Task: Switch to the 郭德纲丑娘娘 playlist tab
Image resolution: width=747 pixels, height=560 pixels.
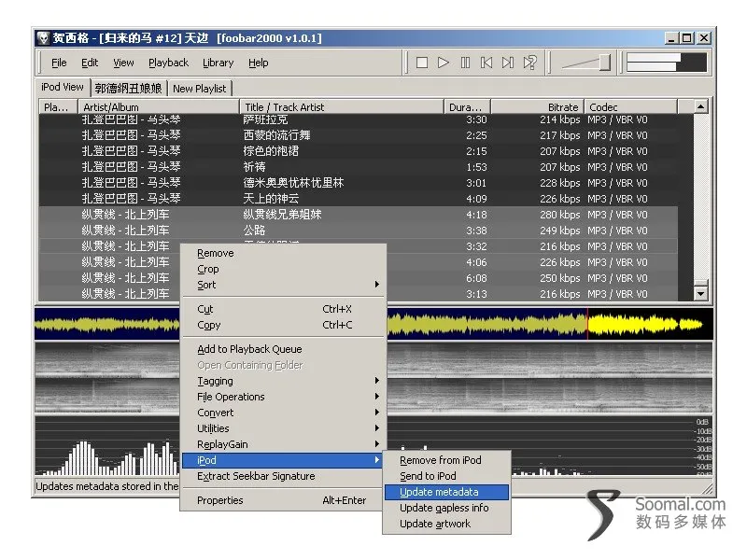Action: (128, 89)
